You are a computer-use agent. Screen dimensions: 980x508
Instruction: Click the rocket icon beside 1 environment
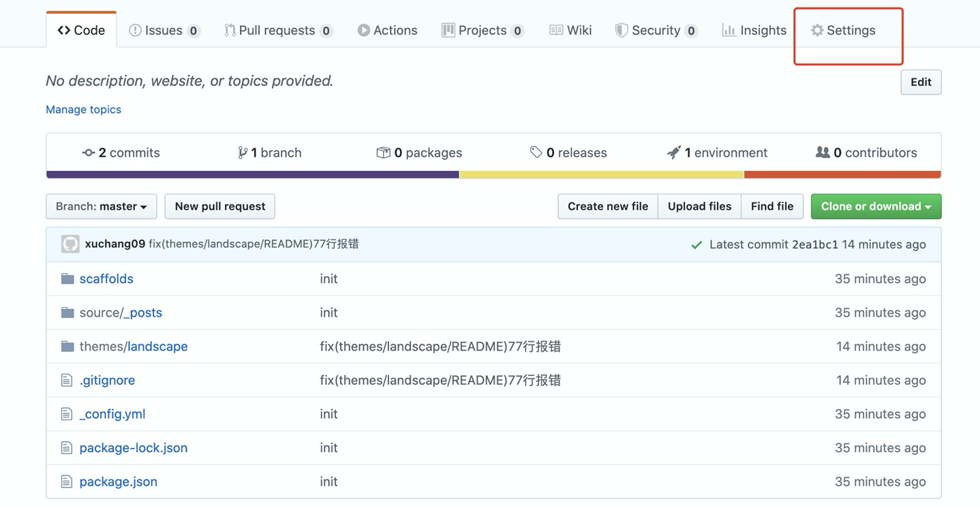coord(673,153)
